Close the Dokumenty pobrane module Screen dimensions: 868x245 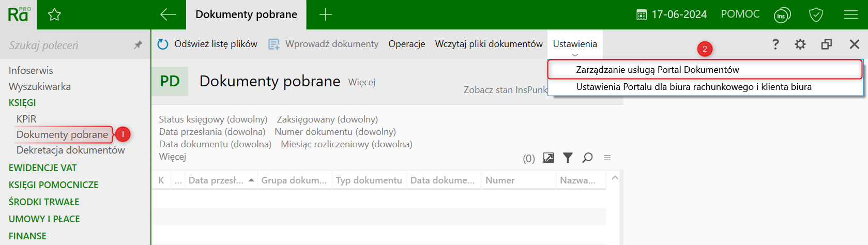click(855, 44)
